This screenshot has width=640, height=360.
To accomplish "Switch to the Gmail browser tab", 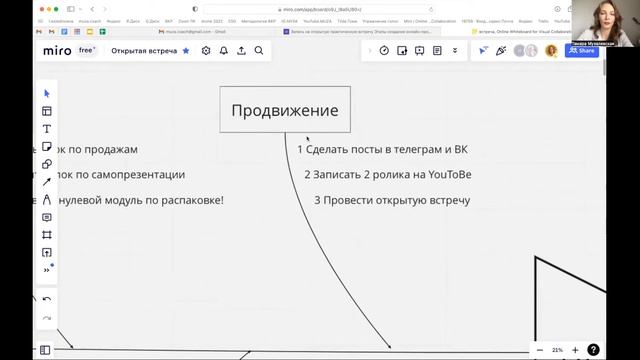I will (192, 31).
